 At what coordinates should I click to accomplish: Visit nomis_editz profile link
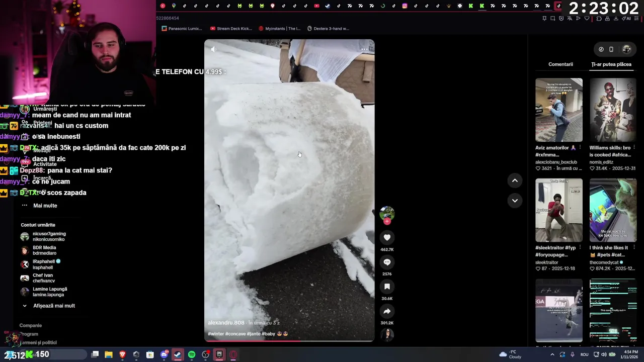(601, 162)
